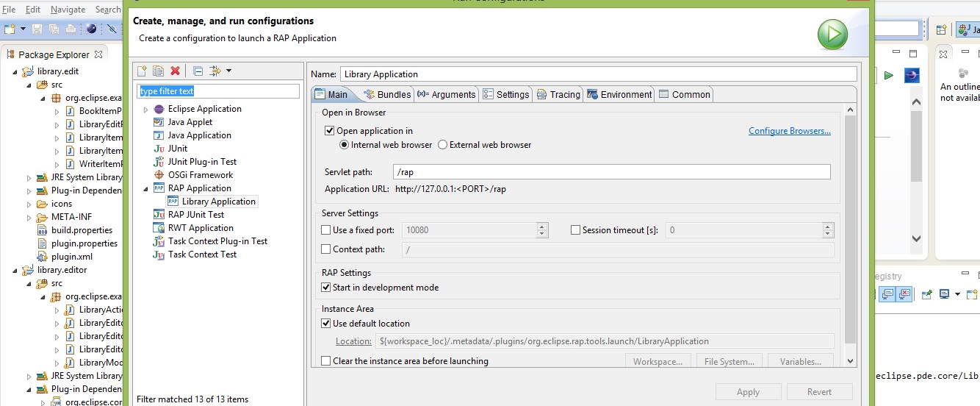Switch to the Settings tab
The image size is (980, 406).
(506, 94)
